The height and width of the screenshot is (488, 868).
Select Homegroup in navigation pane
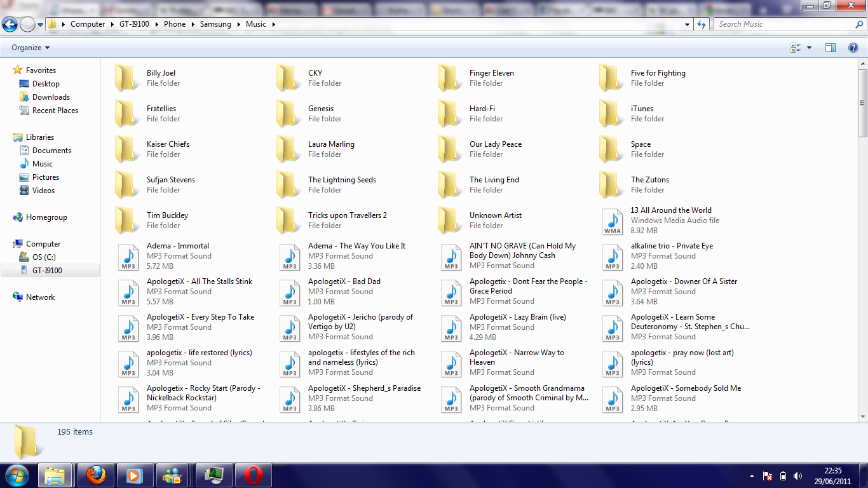pyautogui.click(x=46, y=217)
